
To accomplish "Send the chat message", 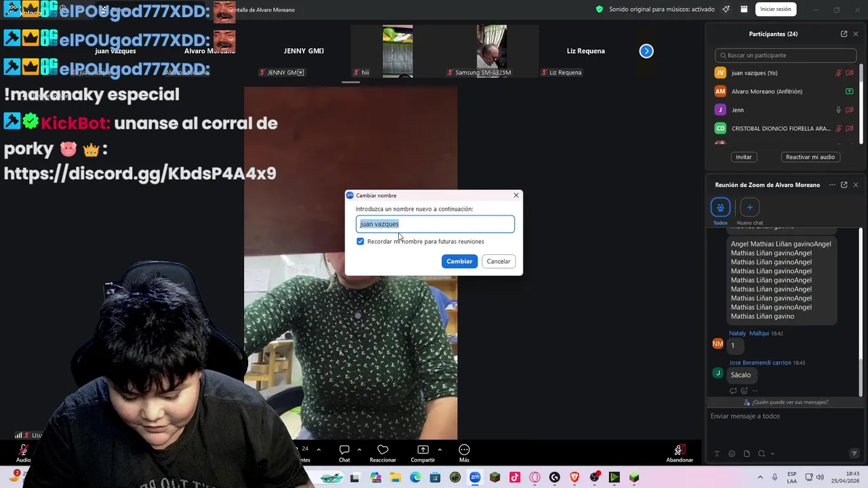I will coord(854,453).
